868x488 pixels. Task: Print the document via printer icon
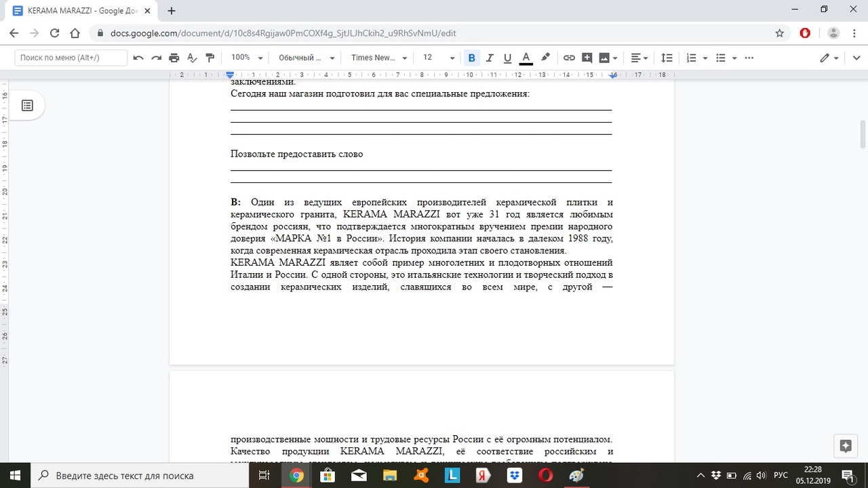(174, 58)
